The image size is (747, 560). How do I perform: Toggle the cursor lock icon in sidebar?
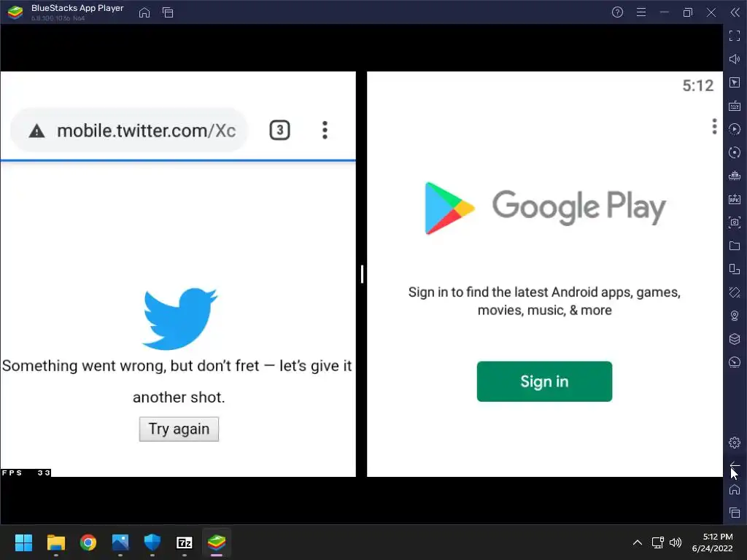[x=735, y=82]
